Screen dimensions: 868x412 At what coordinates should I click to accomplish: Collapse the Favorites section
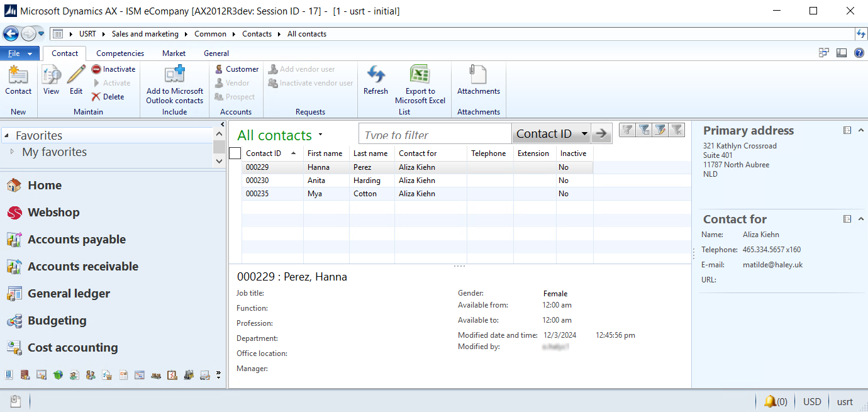click(x=6, y=135)
